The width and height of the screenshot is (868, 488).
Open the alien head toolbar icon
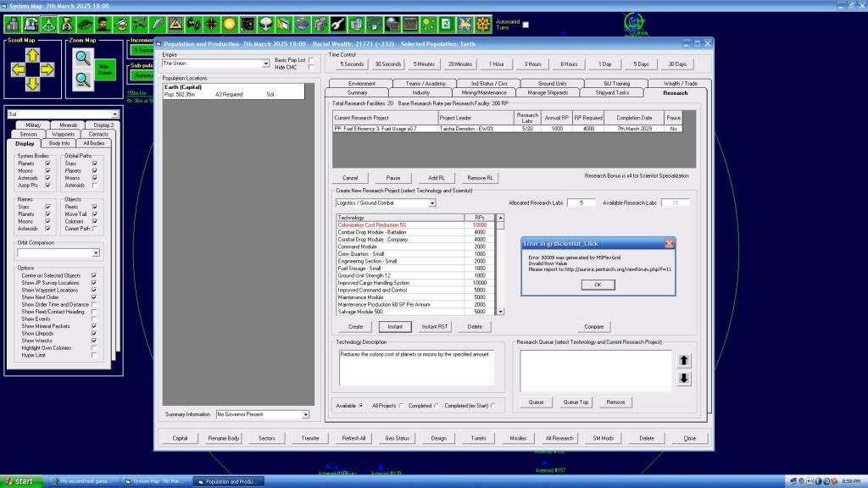pos(265,25)
